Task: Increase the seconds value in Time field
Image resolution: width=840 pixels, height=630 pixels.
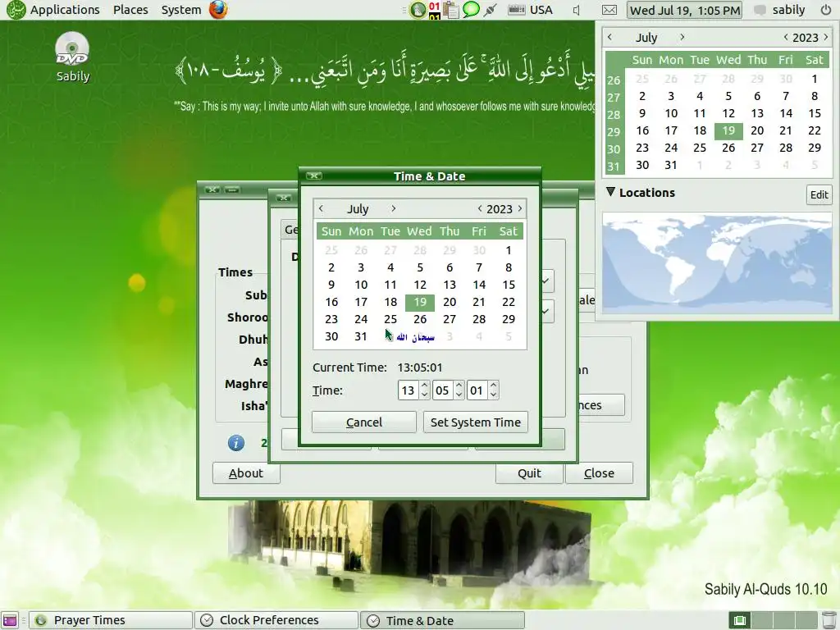Action: [x=493, y=386]
